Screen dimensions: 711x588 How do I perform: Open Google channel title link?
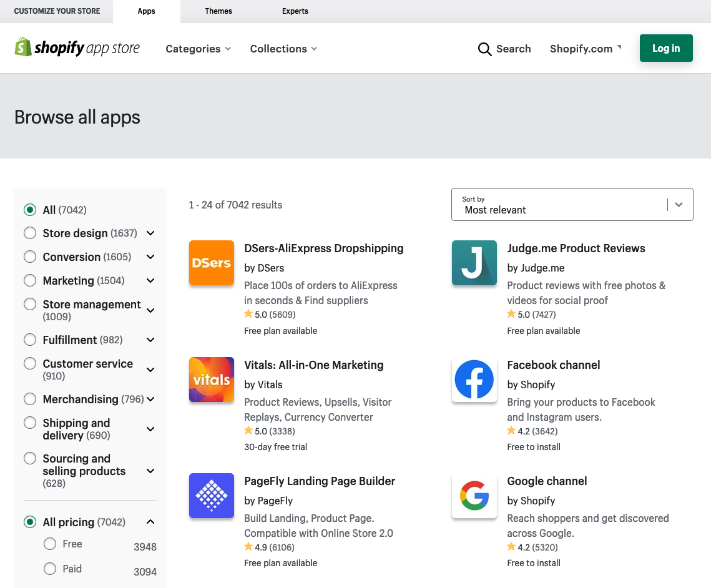click(x=547, y=481)
